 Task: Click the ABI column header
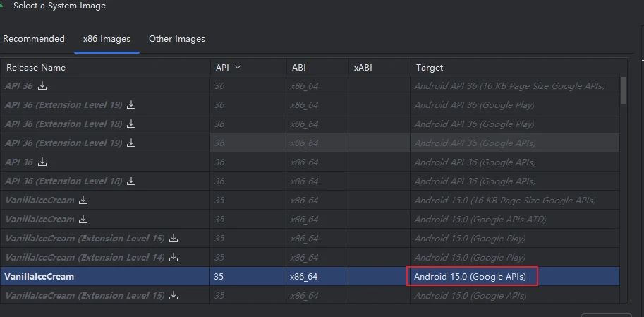point(298,68)
